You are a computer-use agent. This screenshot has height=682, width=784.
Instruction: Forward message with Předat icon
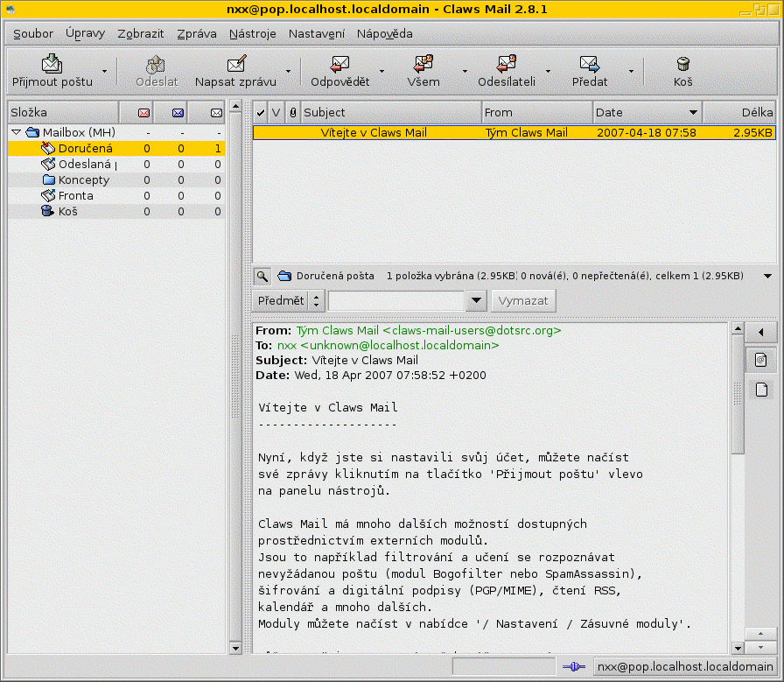tap(590, 64)
